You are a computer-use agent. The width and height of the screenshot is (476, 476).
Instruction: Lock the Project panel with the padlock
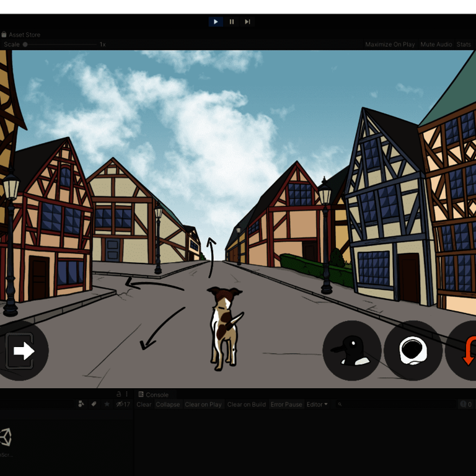(x=119, y=394)
